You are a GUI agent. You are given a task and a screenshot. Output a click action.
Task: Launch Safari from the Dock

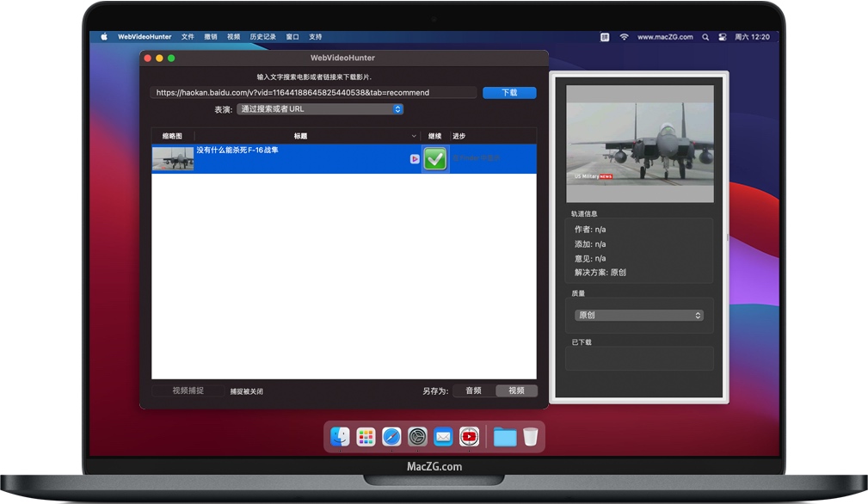(x=391, y=437)
